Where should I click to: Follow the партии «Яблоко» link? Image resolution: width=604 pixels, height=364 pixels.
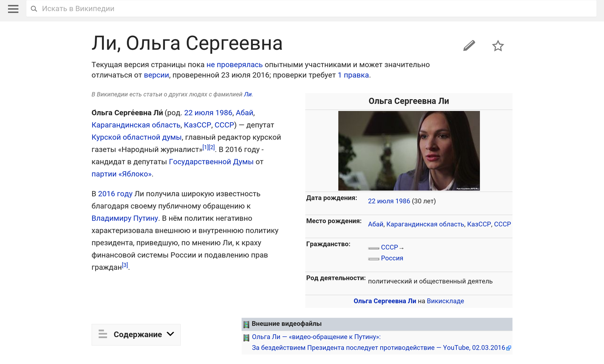click(122, 174)
